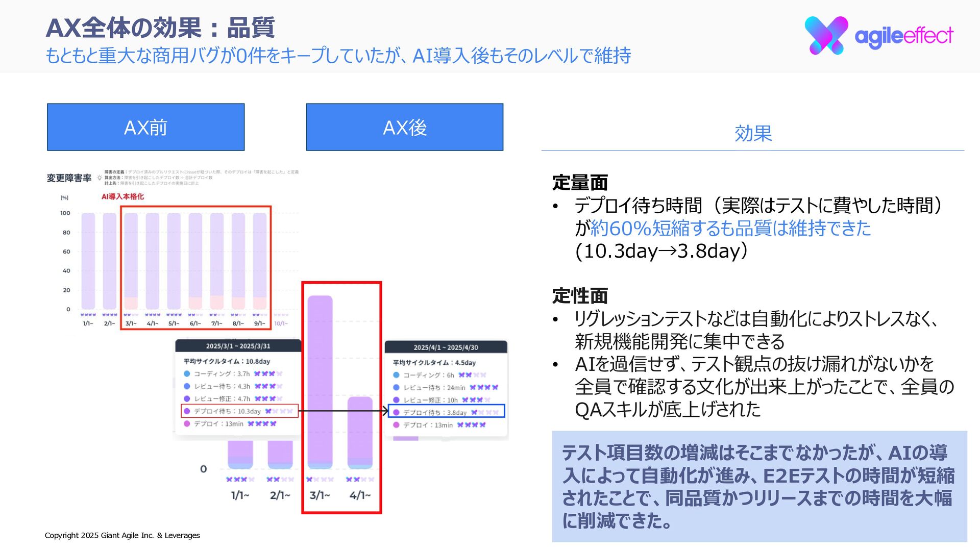The height and width of the screenshot is (551, 980).
Task: Click the blue dot beside コーディング：3.7h
Action: click(x=187, y=374)
